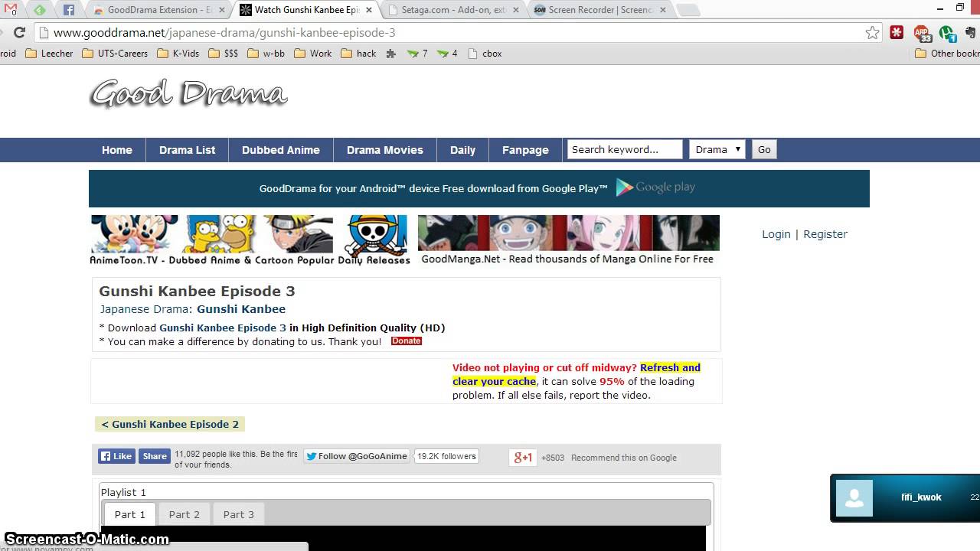Click the fifi_kwok notification avatar
The width and height of the screenshot is (980, 551).
(x=854, y=498)
